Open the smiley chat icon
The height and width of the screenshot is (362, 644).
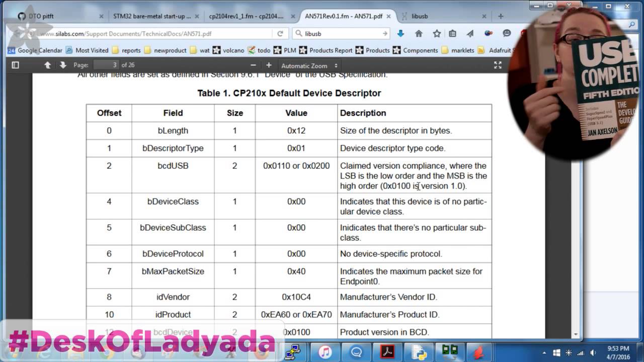pyautogui.click(x=507, y=33)
